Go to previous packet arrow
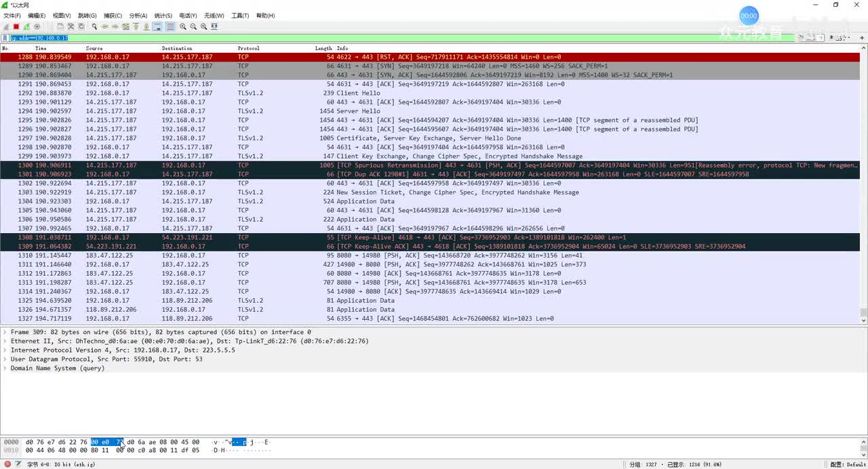The height and width of the screenshot is (469, 868). tap(105, 26)
